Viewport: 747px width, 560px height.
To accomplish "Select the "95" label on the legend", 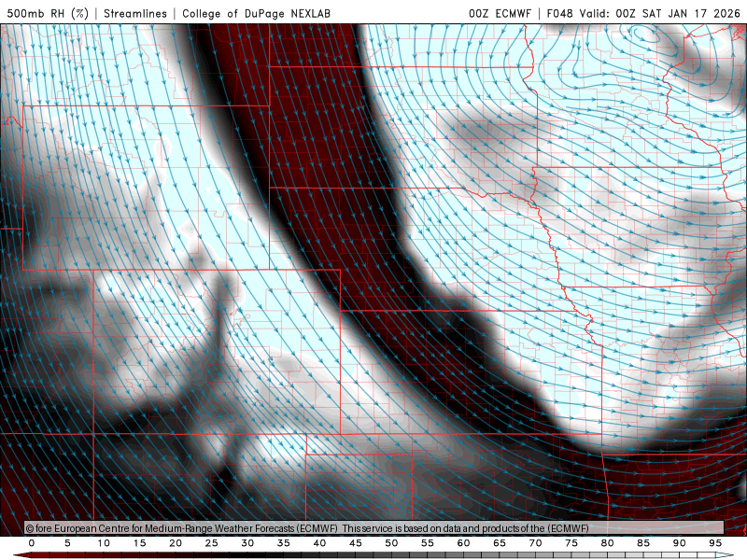I will [x=715, y=543].
